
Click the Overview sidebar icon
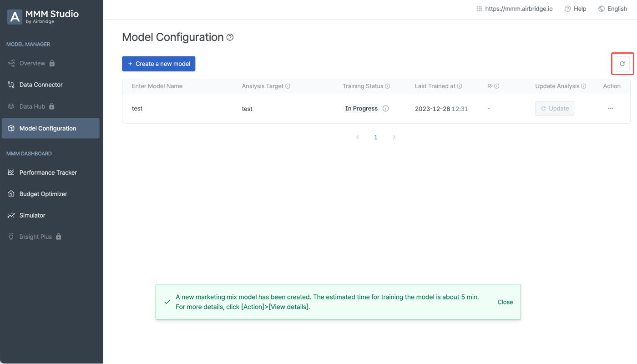(x=11, y=63)
